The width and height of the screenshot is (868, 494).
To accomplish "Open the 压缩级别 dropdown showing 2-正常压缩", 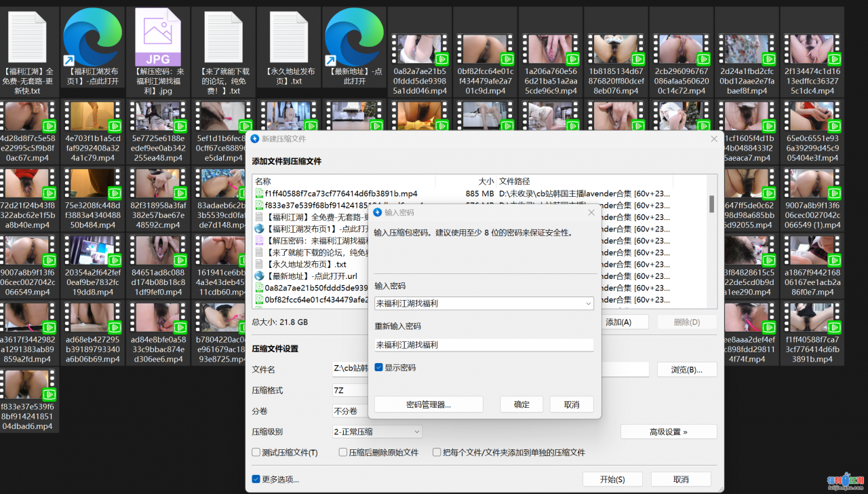I will click(x=376, y=432).
